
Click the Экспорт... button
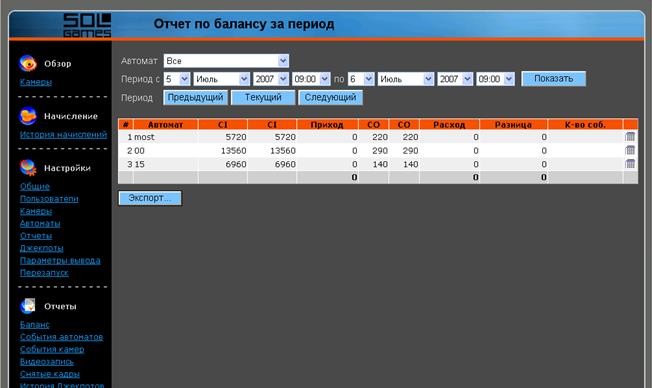[x=150, y=198]
